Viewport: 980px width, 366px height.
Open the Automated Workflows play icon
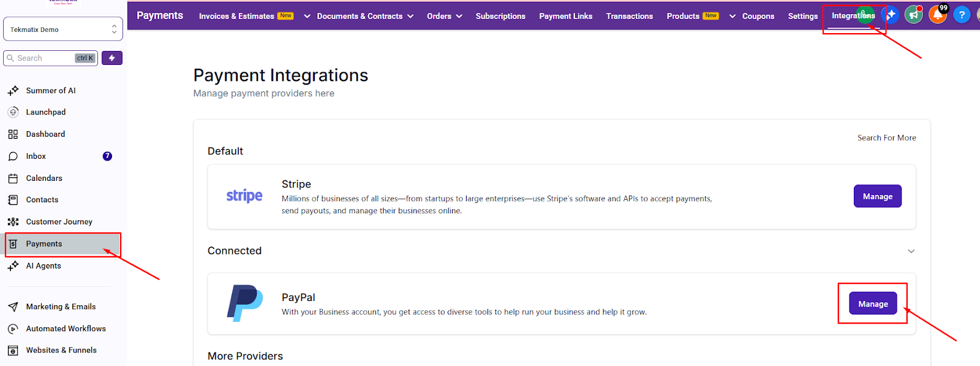pos(13,329)
